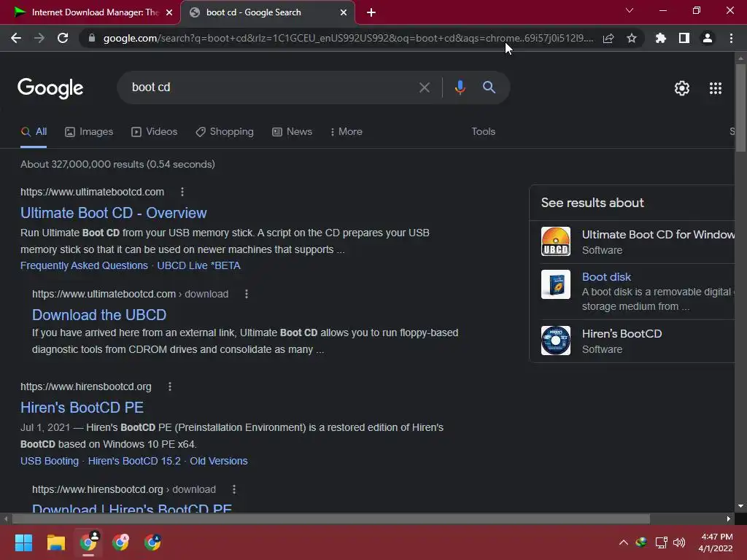The width and height of the screenshot is (747, 560).
Task: Clear the search box with the X
Action: pos(425,87)
